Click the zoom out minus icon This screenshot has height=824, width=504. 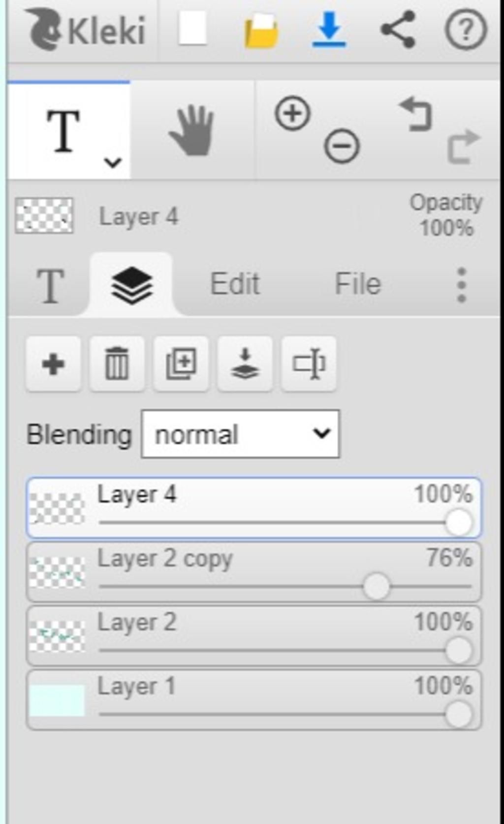[x=342, y=146]
